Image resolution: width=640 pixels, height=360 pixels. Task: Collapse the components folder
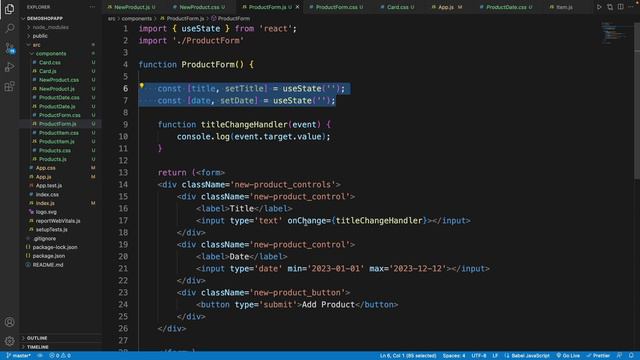[51, 53]
